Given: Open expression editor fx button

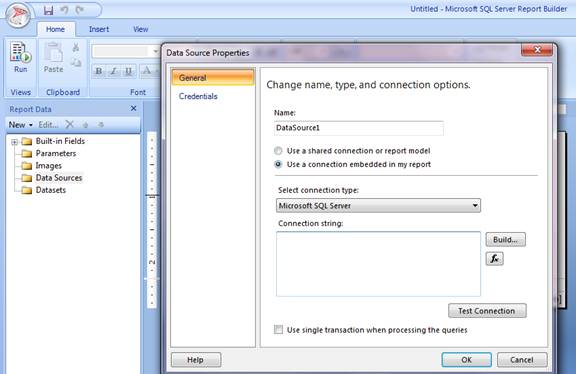Looking at the screenshot, I should [494, 259].
